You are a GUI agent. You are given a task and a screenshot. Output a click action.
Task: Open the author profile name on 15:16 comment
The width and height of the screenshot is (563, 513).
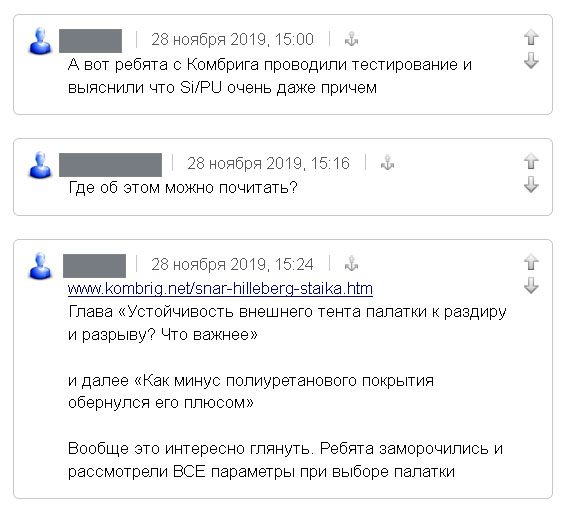(111, 165)
